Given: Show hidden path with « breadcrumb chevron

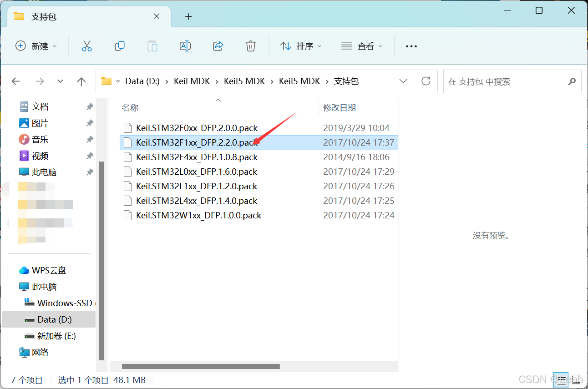Looking at the screenshot, I should (x=118, y=81).
